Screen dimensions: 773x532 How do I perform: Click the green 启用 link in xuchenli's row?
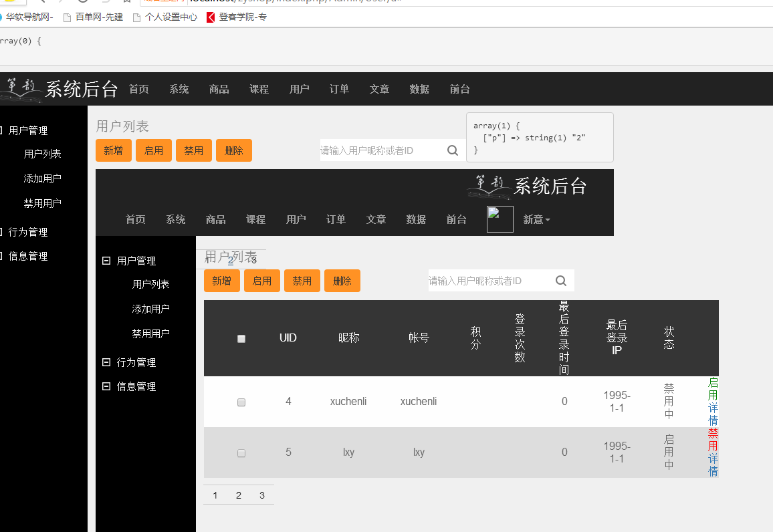coord(713,388)
